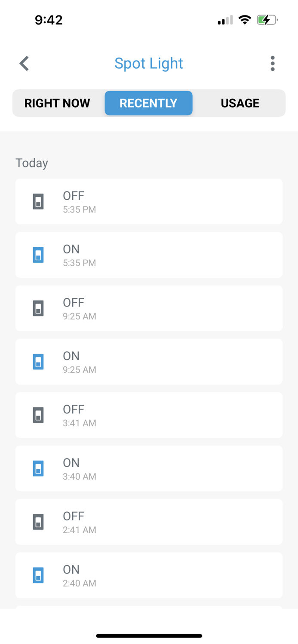This screenshot has height=644, width=298.
Task: Tap the blue device icon beside 5:35 PM ON
Action: pos(38,255)
